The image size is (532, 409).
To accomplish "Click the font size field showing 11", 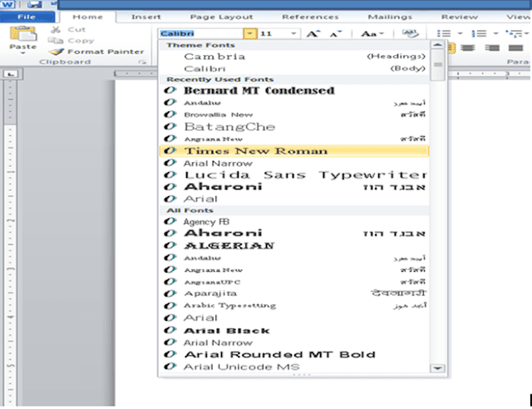I will 273,33.
